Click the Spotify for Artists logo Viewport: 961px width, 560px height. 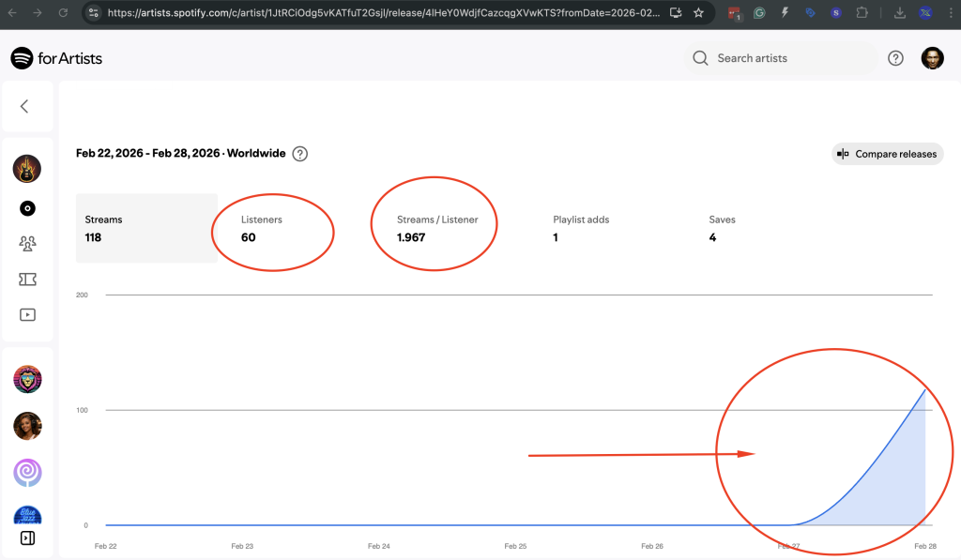pyautogui.click(x=56, y=58)
